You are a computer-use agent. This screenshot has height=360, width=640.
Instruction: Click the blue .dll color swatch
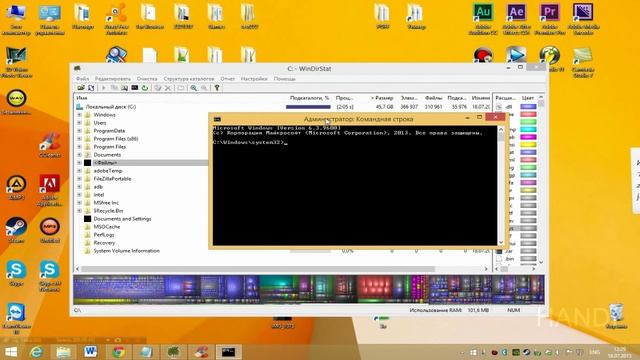click(528, 107)
